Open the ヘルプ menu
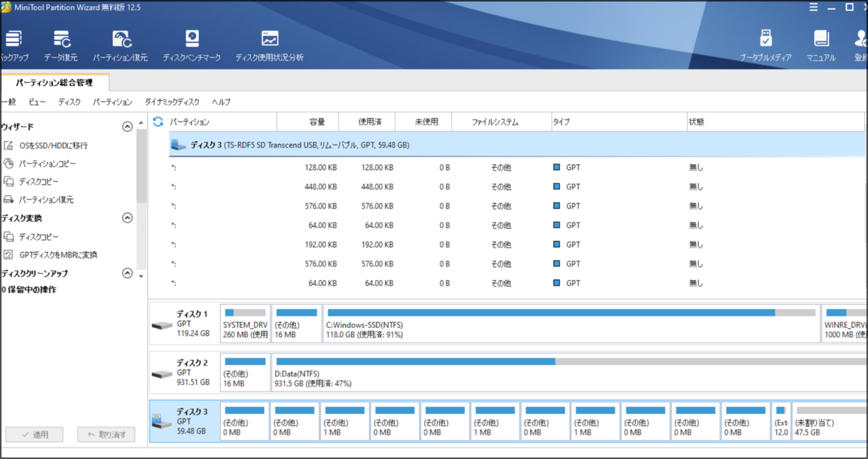The width and height of the screenshot is (868, 459). [221, 102]
